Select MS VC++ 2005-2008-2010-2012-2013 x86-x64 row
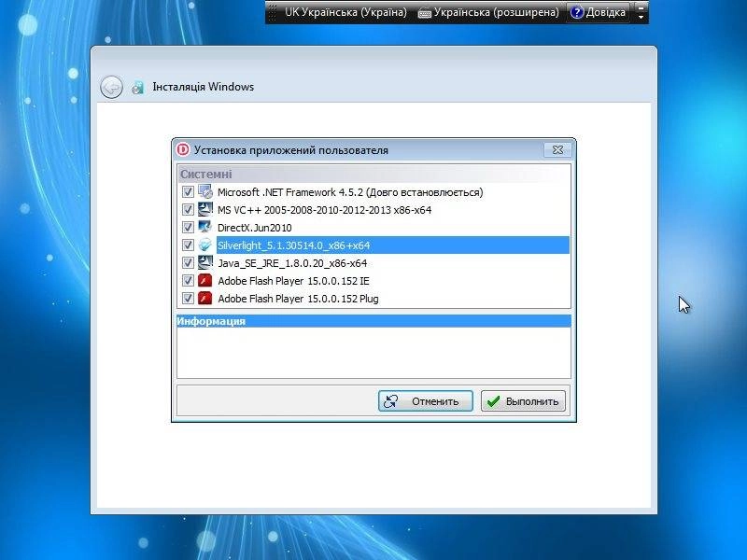747x560 pixels. point(324,210)
